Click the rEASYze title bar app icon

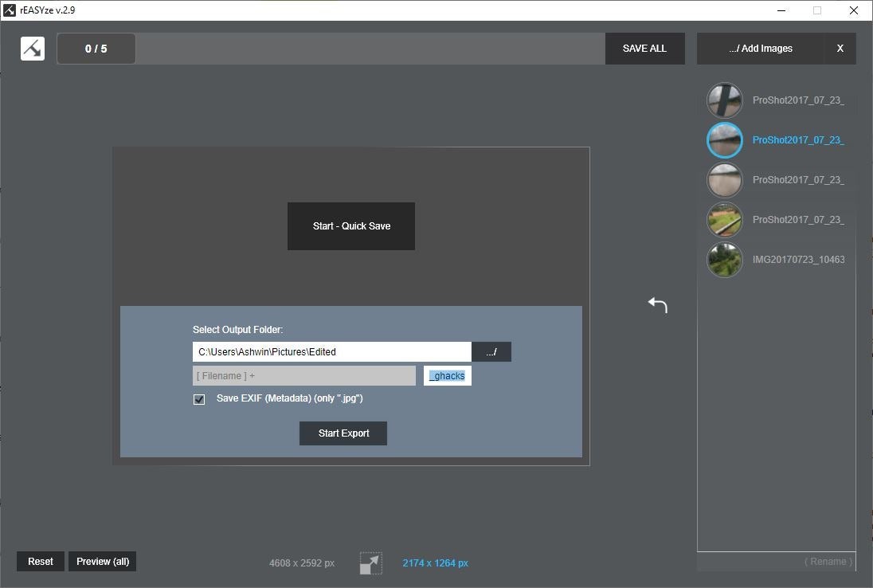[10, 10]
